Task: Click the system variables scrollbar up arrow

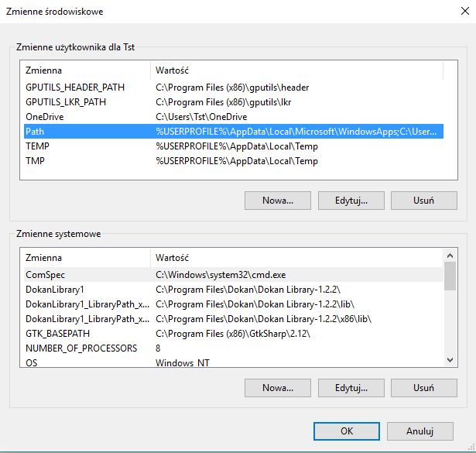Action: coord(450,256)
